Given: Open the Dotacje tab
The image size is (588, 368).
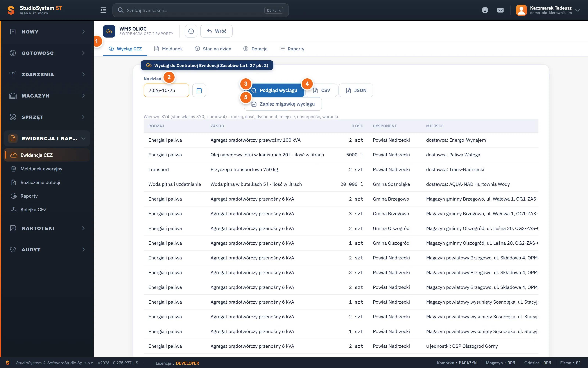Looking at the screenshot, I should [x=255, y=49].
